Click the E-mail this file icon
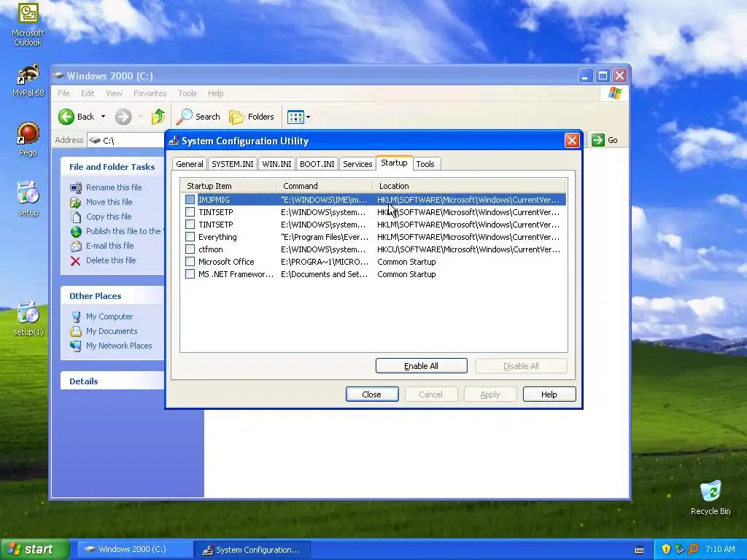This screenshot has height=560, width=747. [76, 246]
